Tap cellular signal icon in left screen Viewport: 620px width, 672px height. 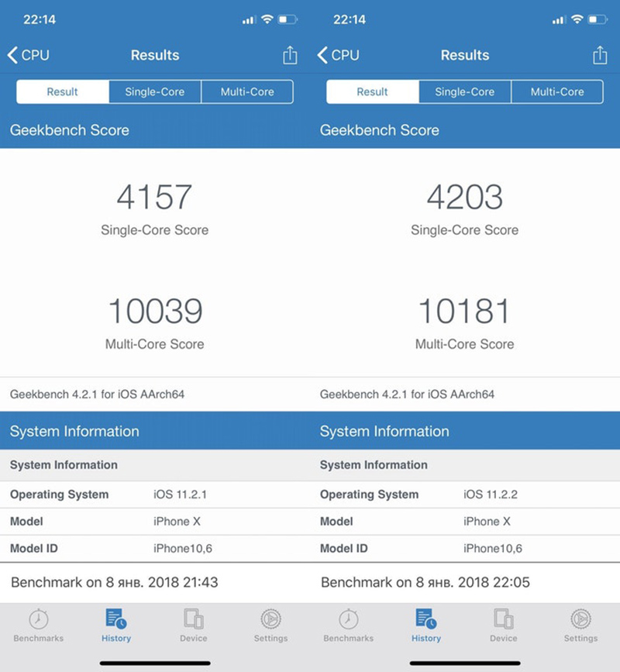(x=249, y=19)
